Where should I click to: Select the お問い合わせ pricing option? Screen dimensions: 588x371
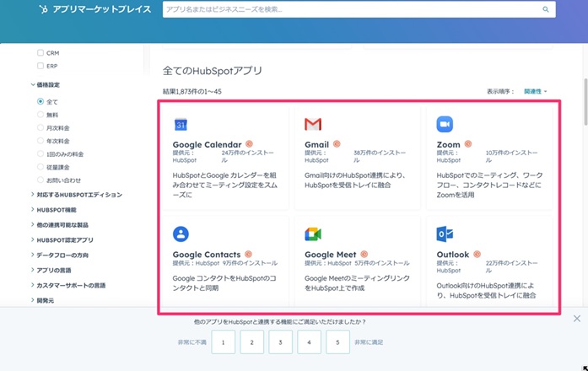(x=40, y=180)
